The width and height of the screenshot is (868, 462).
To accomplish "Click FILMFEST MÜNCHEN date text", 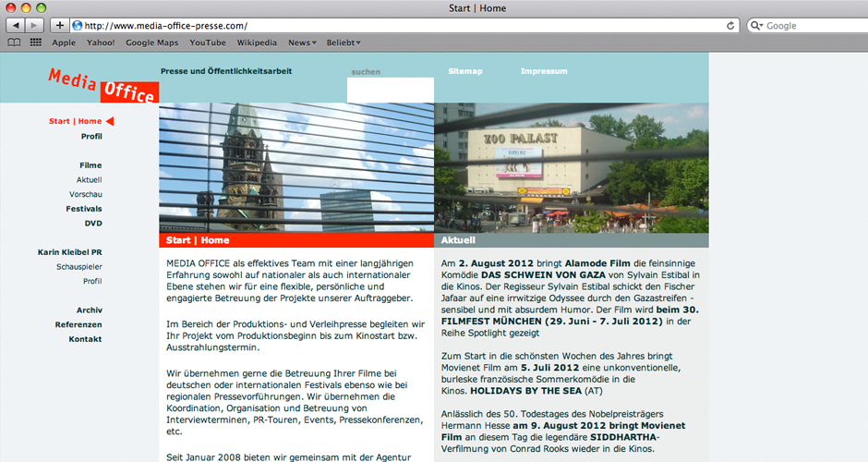I will point(552,322).
